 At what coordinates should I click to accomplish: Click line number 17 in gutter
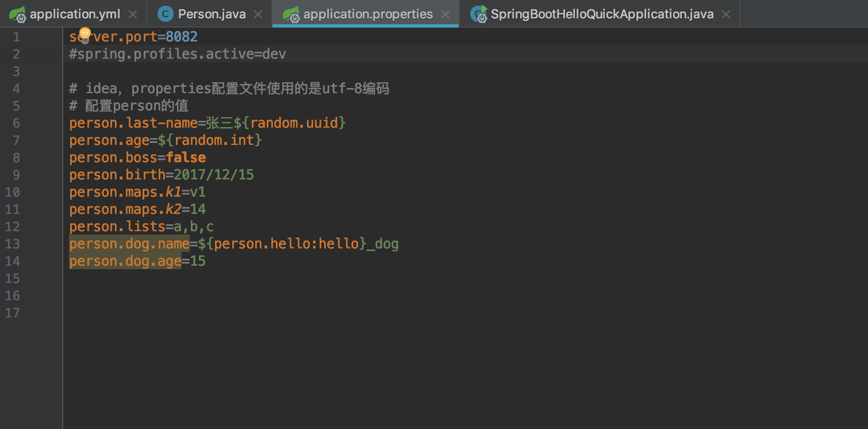[x=13, y=313]
